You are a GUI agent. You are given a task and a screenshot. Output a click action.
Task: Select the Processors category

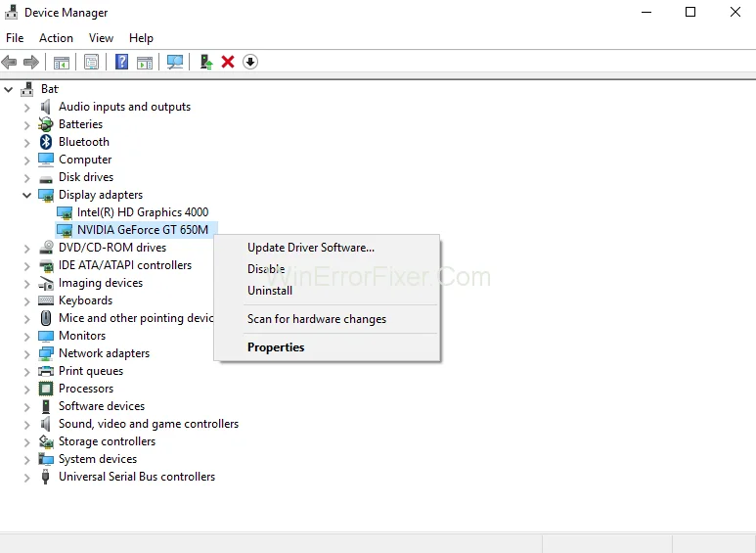pyautogui.click(x=85, y=389)
